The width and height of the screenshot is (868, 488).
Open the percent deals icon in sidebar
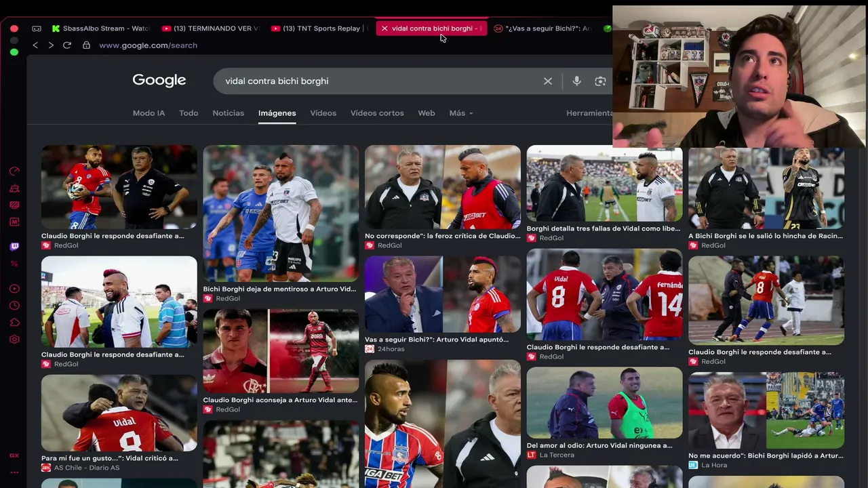(x=14, y=264)
